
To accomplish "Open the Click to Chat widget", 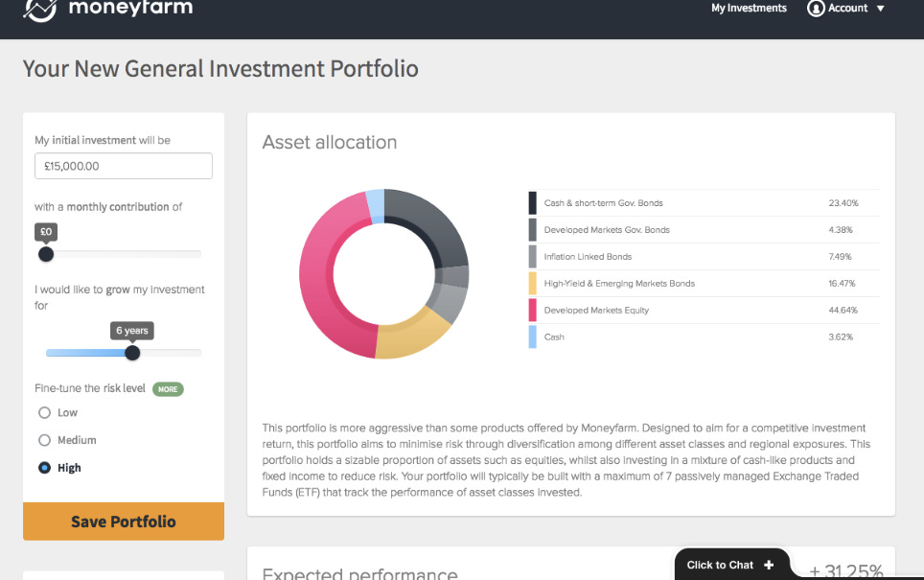I will tap(732, 565).
